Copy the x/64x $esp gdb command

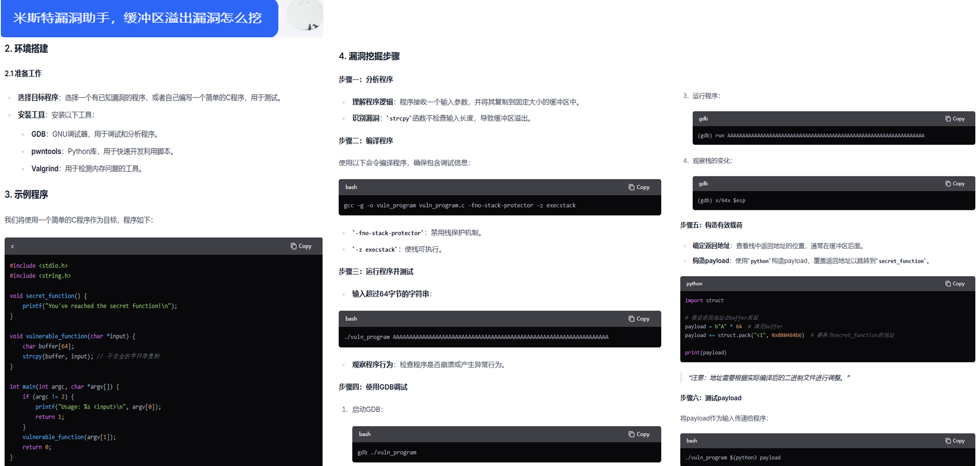click(x=955, y=184)
